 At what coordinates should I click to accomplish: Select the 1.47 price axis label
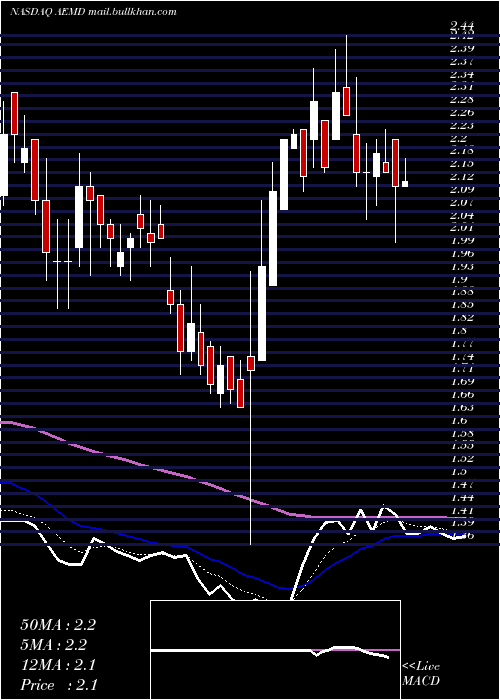click(462, 484)
